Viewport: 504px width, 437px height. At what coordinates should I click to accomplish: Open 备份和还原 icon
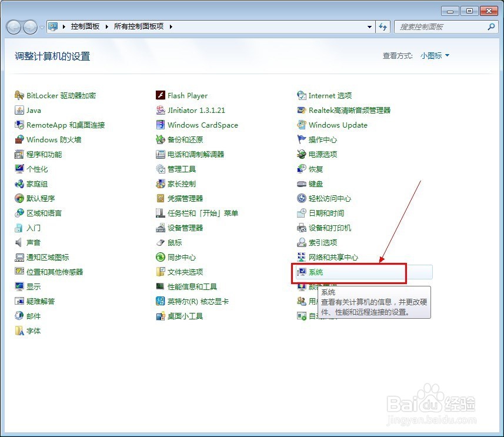point(161,139)
